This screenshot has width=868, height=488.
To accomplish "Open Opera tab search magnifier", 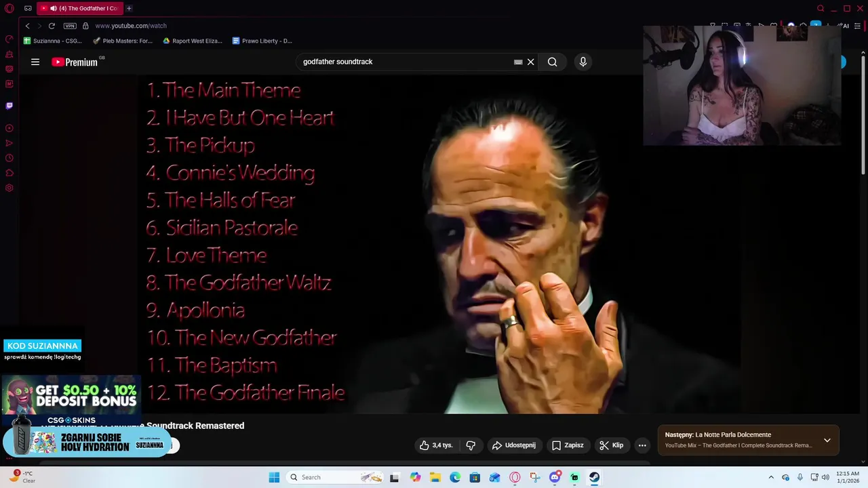I will [x=821, y=9].
